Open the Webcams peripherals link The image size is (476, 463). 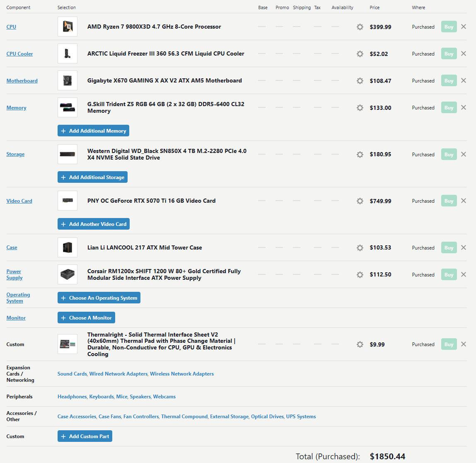point(164,396)
